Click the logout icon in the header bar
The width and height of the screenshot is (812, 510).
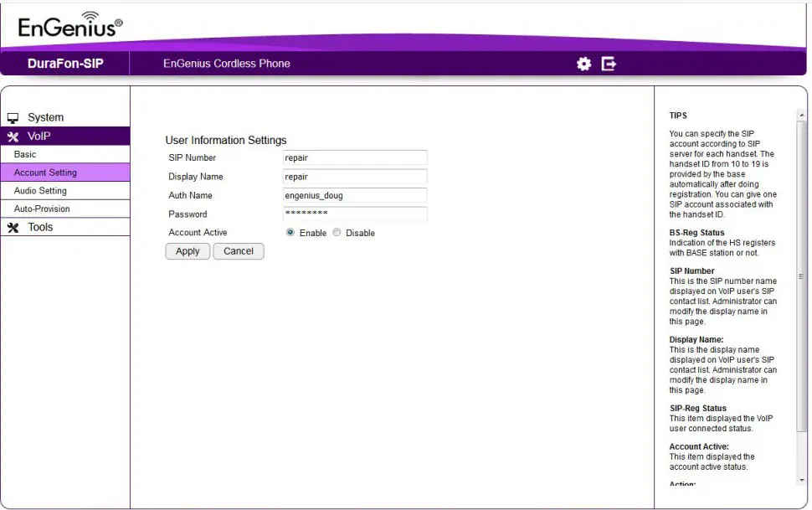[x=608, y=63]
